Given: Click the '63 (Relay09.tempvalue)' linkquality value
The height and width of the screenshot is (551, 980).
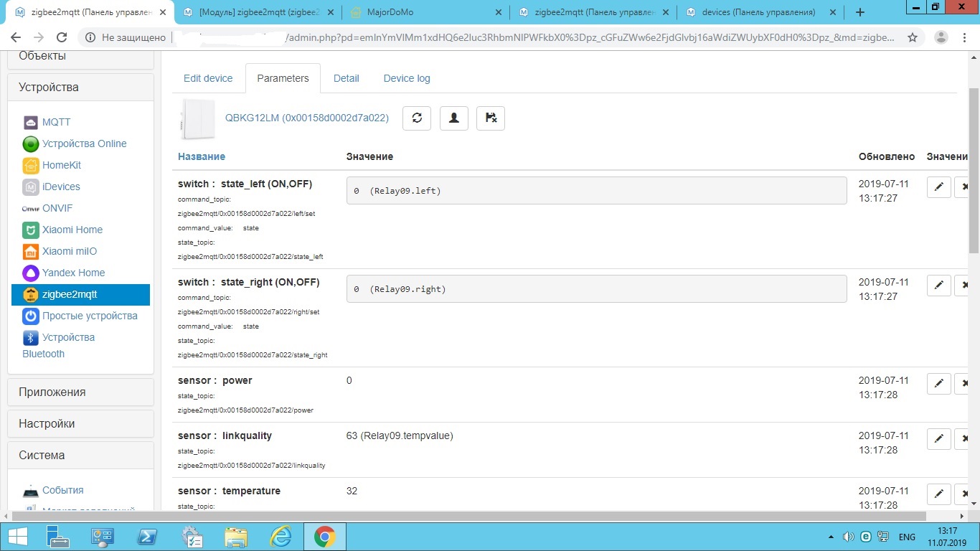Looking at the screenshot, I should [400, 435].
